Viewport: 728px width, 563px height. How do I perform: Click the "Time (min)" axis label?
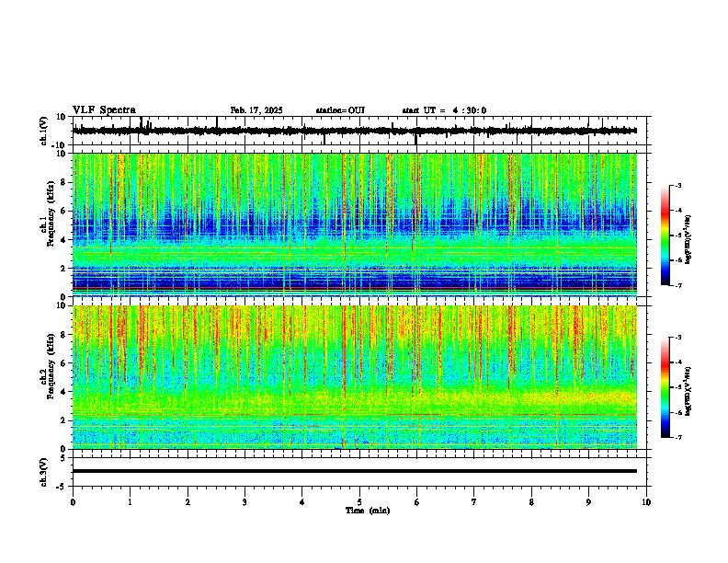point(368,511)
